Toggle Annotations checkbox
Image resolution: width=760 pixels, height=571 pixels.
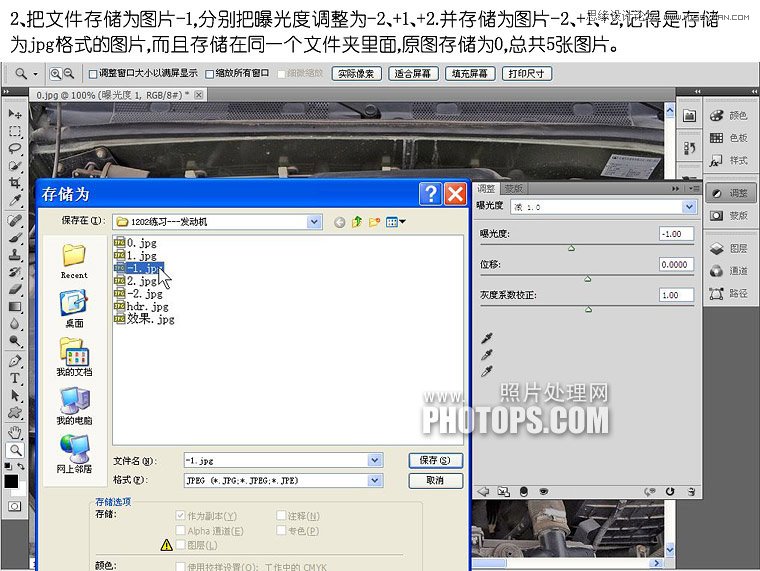(281, 515)
